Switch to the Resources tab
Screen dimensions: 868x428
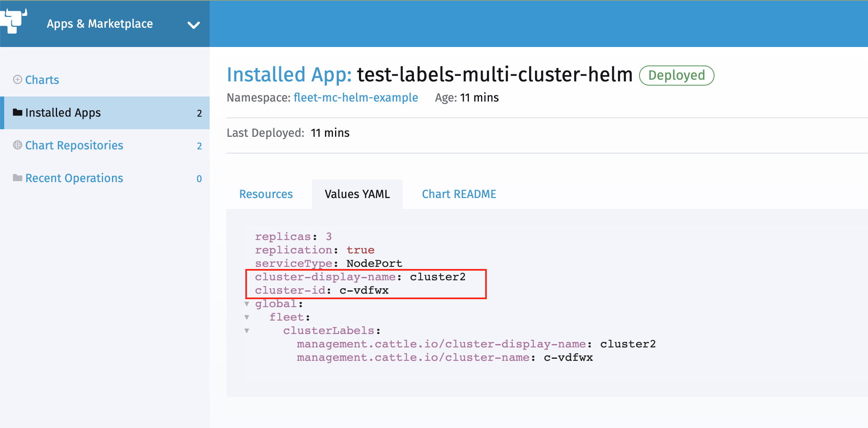(x=266, y=194)
